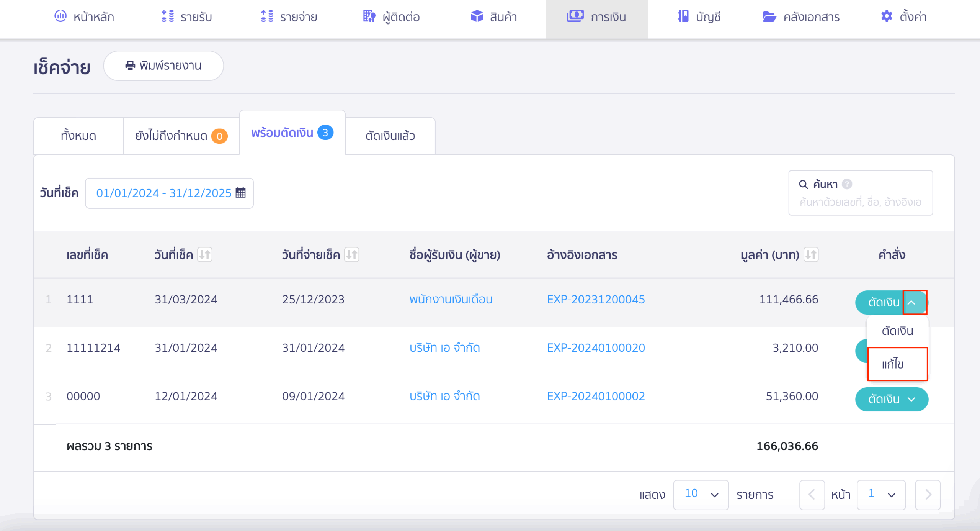Click the total 166,036.66
Viewport: 980px width, 531px height.
pos(787,446)
